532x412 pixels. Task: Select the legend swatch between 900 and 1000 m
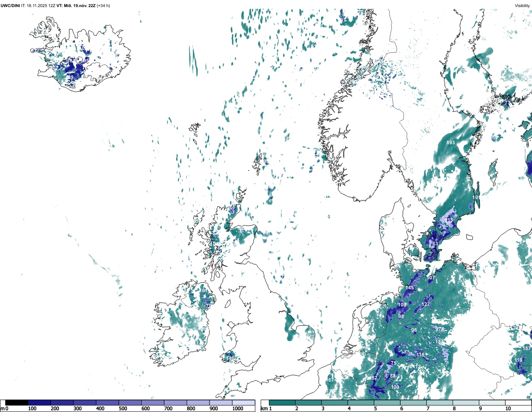click(x=221, y=403)
